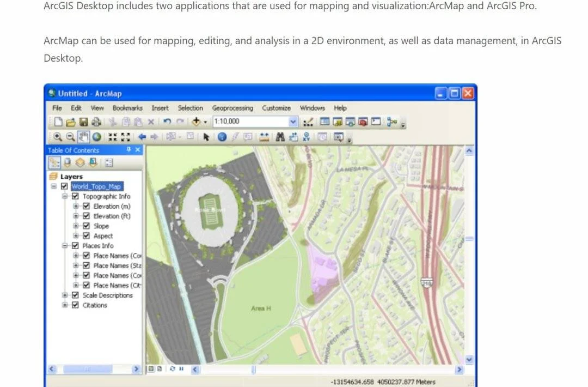Switch to List By Visibility view
The width and height of the screenshot is (588, 387).
point(80,162)
